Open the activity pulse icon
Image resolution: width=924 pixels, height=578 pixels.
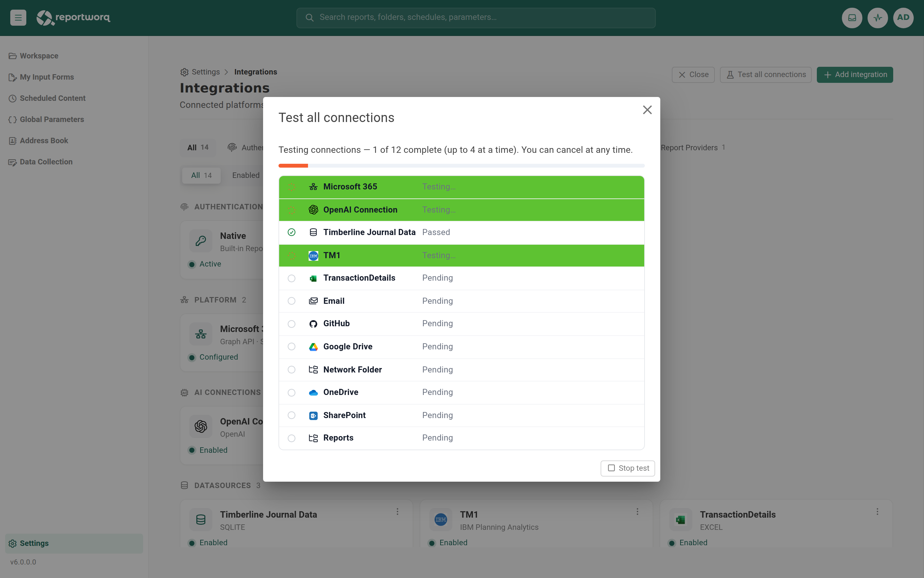point(877,18)
